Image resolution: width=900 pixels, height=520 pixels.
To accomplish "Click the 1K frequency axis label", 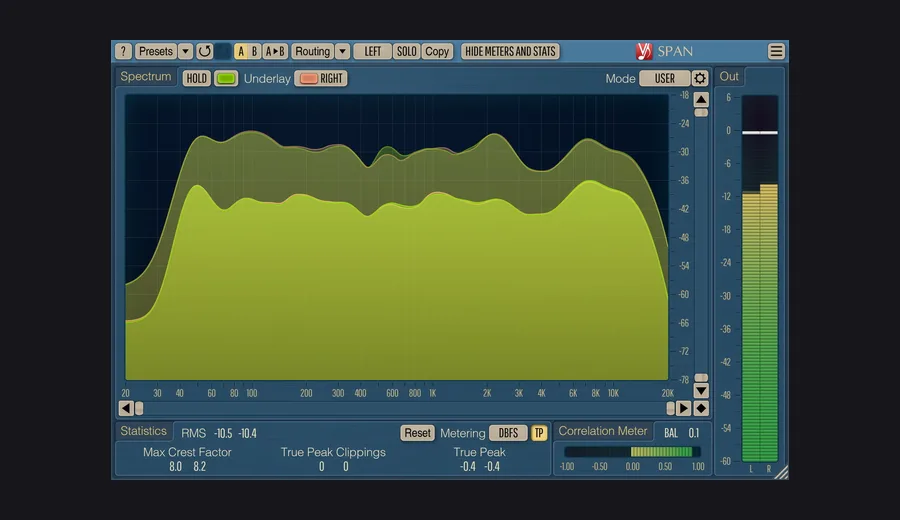I will pos(433,393).
